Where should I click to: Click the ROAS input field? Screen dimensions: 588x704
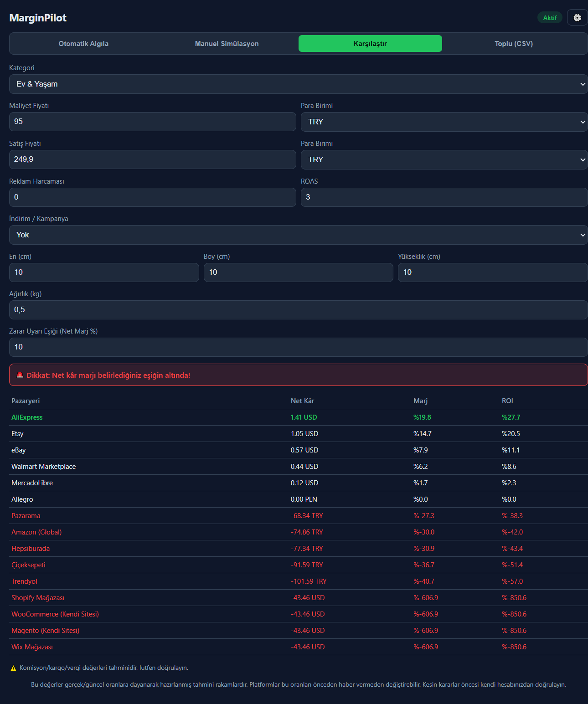point(444,197)
